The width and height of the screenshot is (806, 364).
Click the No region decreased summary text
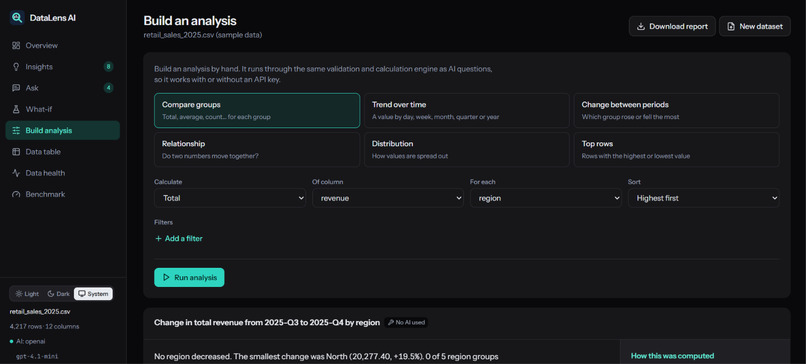326,356
